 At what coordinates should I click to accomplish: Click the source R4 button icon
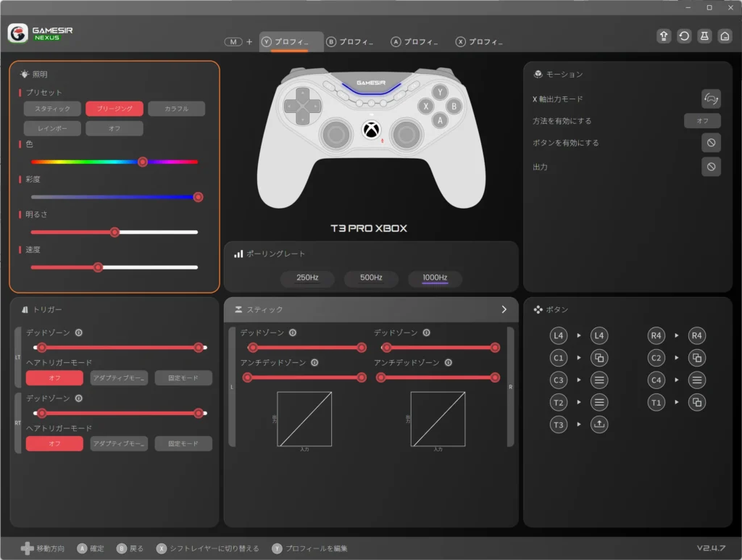point(656,335)
